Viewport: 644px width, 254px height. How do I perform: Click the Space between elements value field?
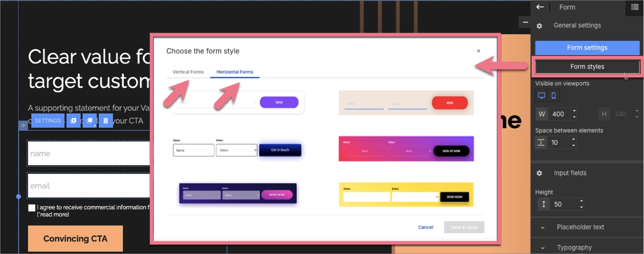560,142
